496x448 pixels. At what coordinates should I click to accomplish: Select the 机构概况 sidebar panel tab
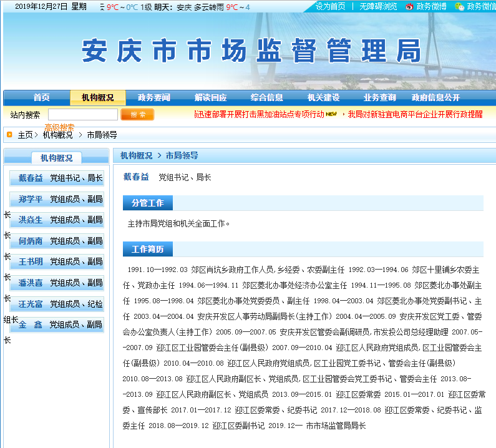tap(57, 158)
